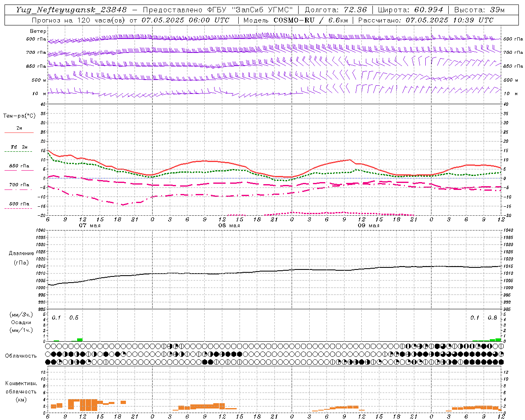
Task: Click the station title Yug_Nefteyugansk_23848
Action: (x=72, y=10)
